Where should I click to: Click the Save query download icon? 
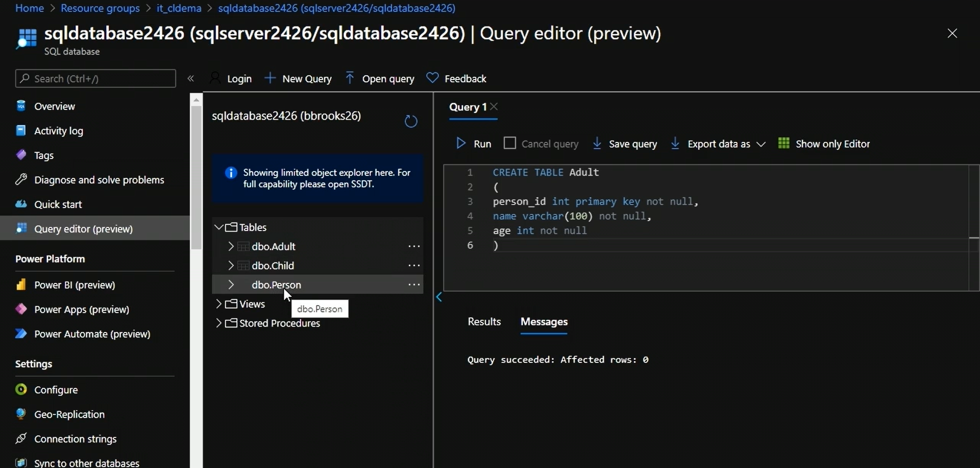tap(597, 144)
